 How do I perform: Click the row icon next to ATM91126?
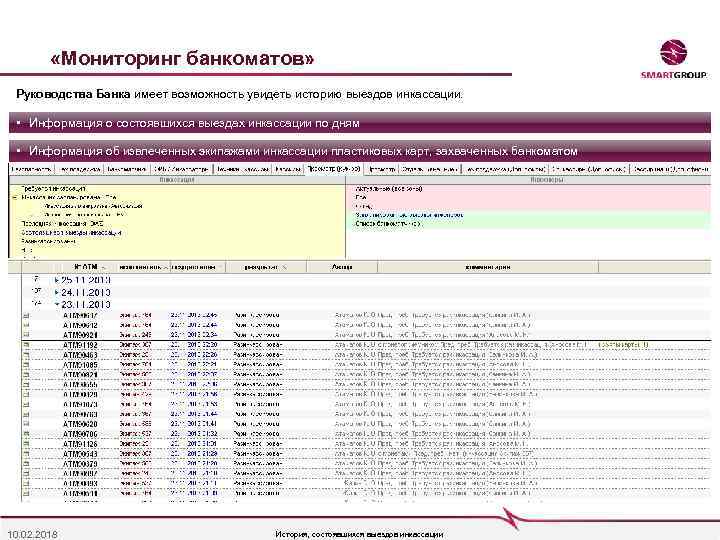[x=26, y=444]
